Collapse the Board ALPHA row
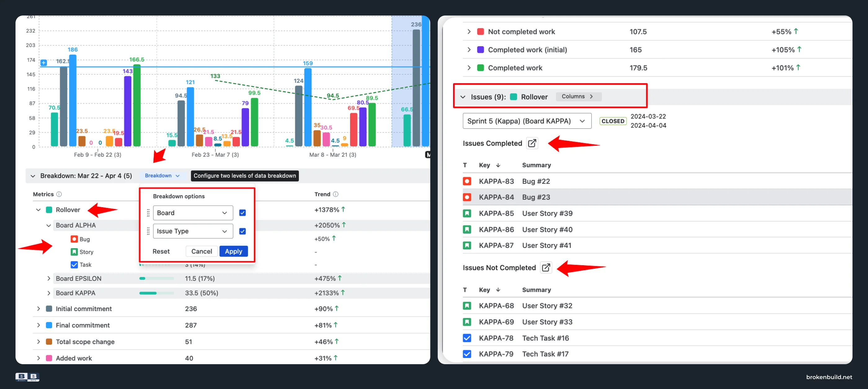The image size is (868, 389). 48,226
